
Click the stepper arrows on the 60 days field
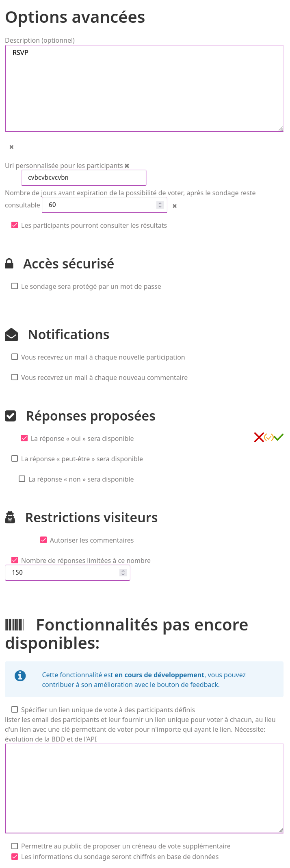point(160,205)
